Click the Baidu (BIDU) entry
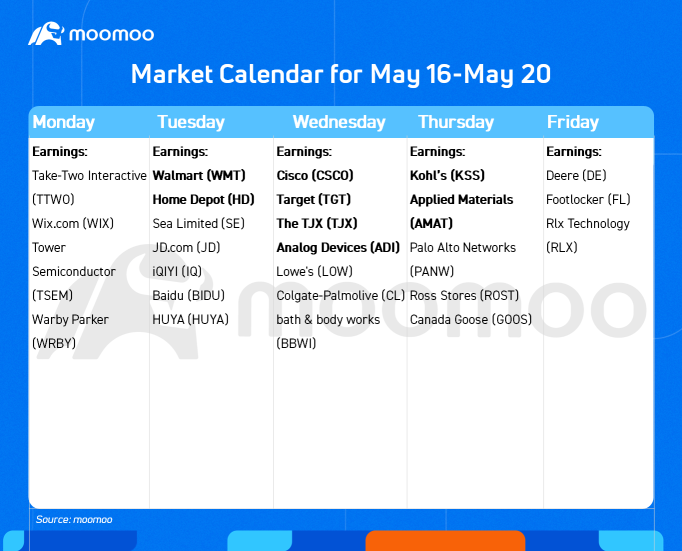Screen dimensions: 682x551 click(x=188, y=296)
